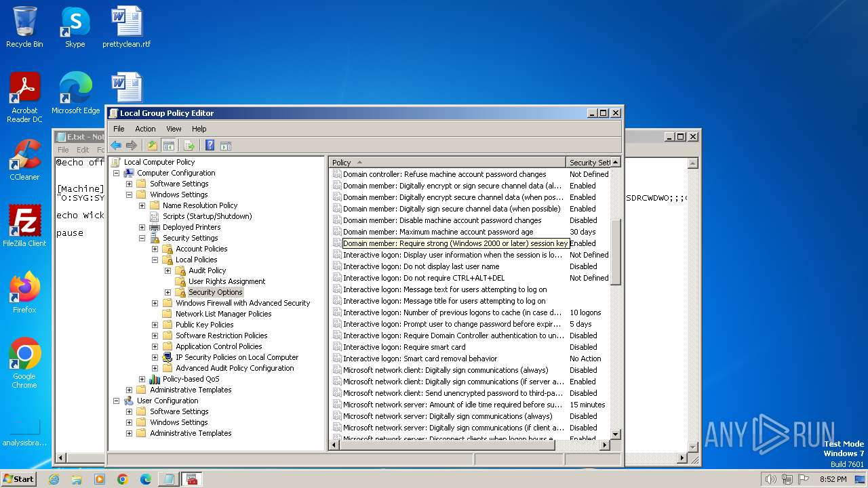Select 'Interactive logon: Do not require CTRL+ALT+DEL'

click(424, 278)
